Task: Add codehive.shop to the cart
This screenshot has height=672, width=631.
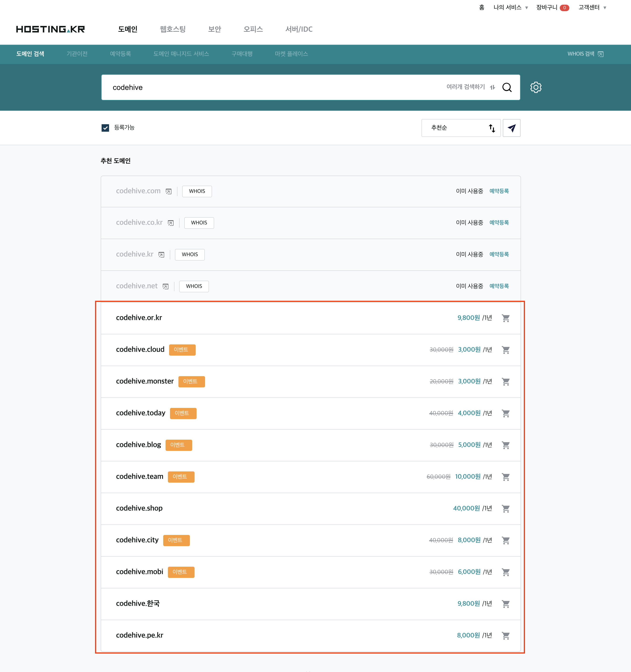Action: [506, 508]
